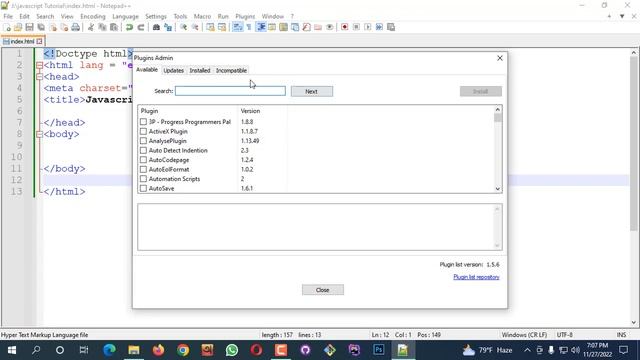The width and height of the screenshot is (640, 360).
Task: Click the plugin list scrollbar thumb
Action: click(x=498, y=118)
